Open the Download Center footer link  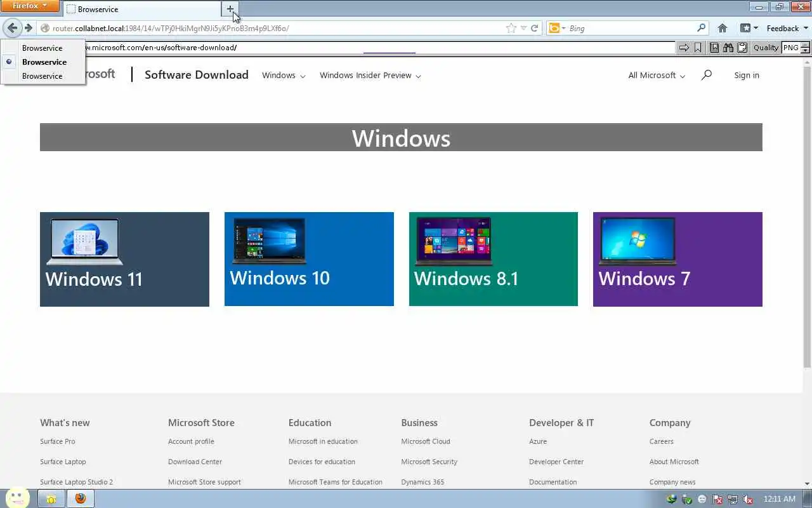click(x=195, y=462)
